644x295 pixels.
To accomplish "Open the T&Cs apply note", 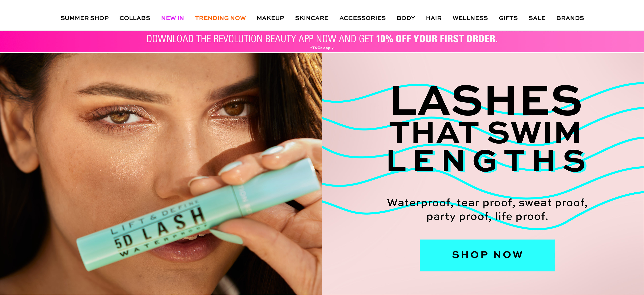I will click(x=322, y=48).
